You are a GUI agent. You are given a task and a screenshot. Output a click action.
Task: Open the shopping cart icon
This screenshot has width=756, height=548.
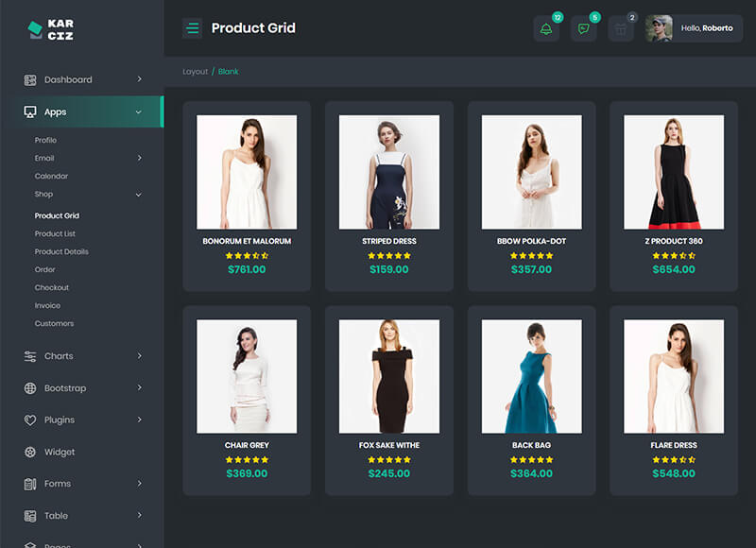pyautogui.click(x=621, y=28)
